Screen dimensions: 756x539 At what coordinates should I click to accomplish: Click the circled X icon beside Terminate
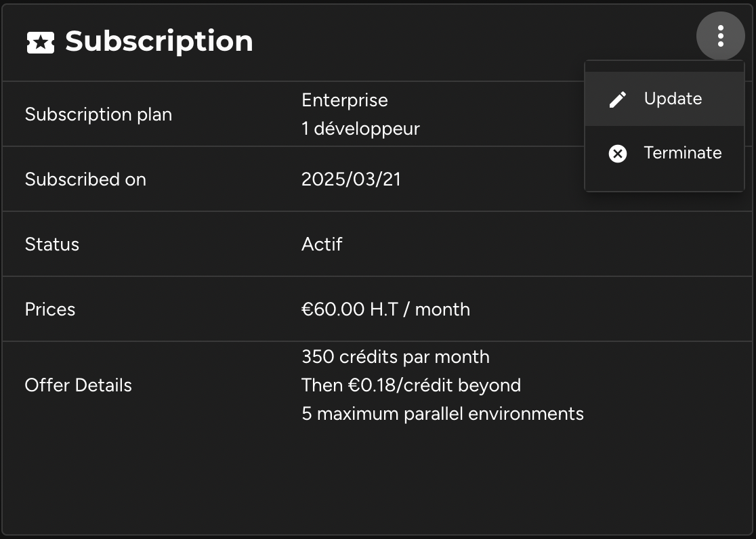[618, 154]
